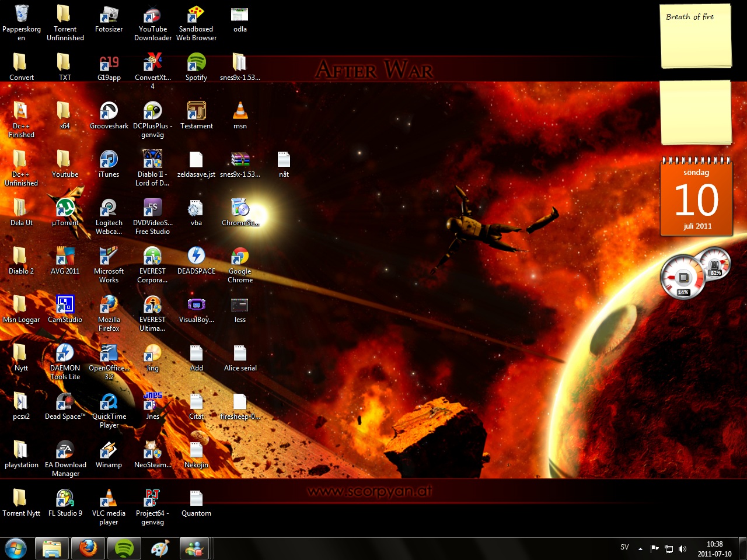747x560 pixels.
Task: Click the DAEMON Tools Lite icon
Action: (x=65, y=354)
